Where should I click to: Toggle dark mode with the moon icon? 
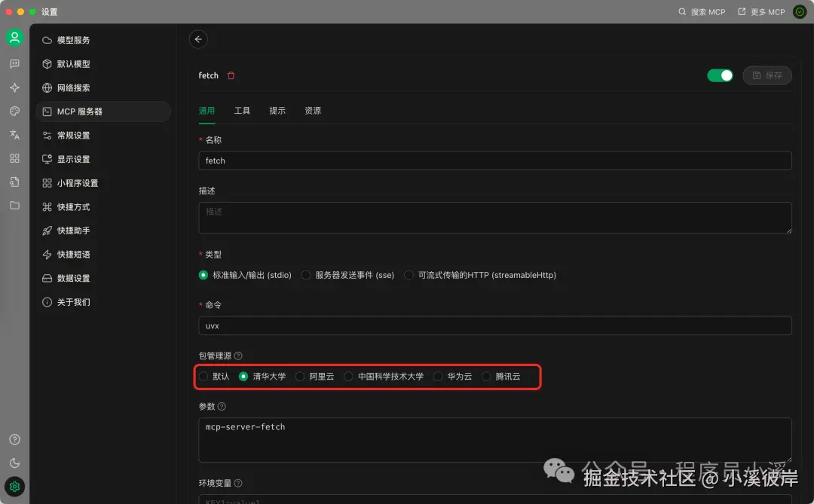[14, 463]
